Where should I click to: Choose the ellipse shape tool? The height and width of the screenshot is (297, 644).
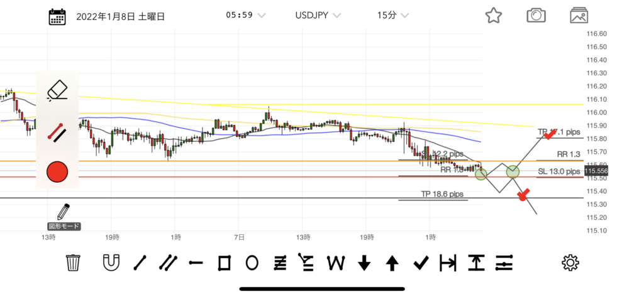click(x=252, y=262)
